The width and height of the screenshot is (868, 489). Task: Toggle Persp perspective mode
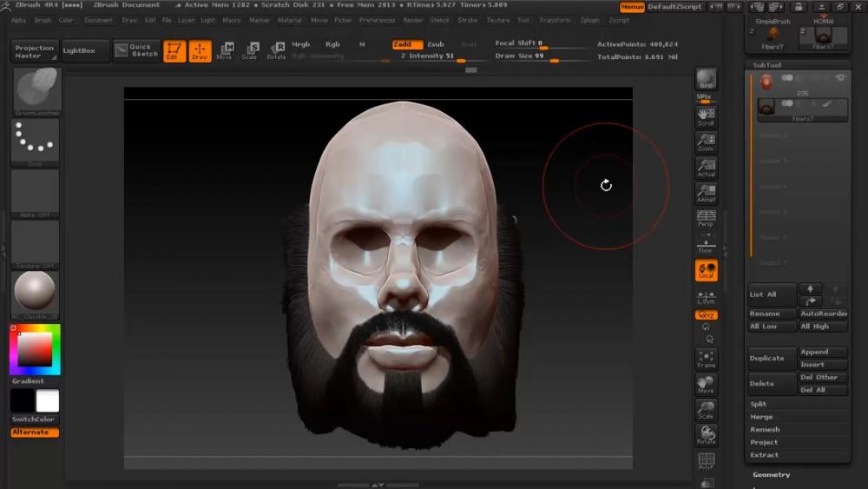(x=706, y=217)
